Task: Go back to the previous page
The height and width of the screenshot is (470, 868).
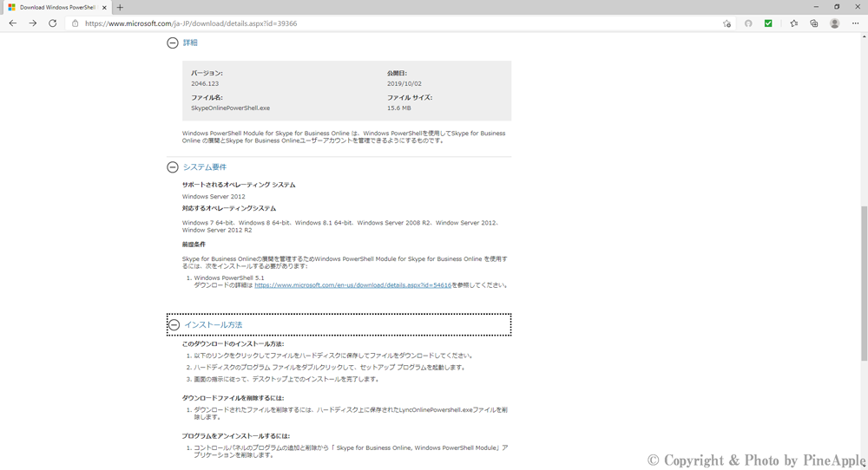Action: coord(12,23)
